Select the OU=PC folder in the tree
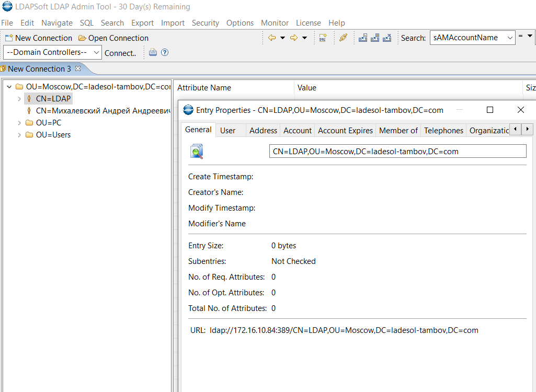Screen dimensions: 536x392 point(49,123)
